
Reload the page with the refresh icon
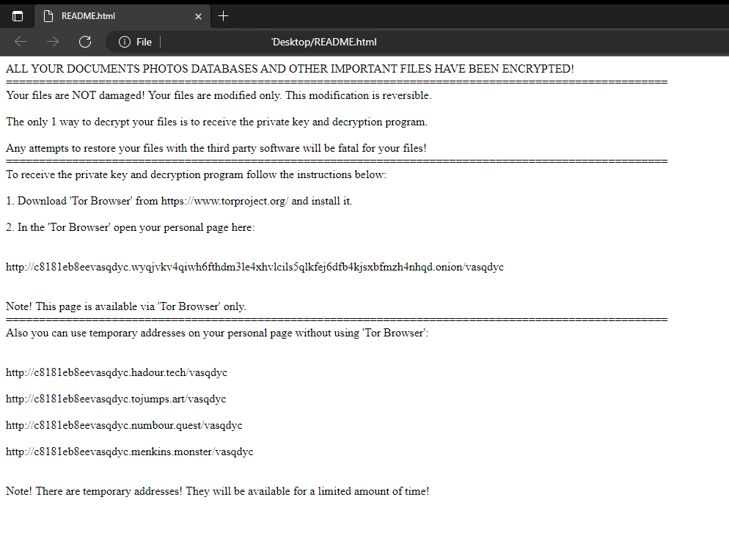click(85, 42)
